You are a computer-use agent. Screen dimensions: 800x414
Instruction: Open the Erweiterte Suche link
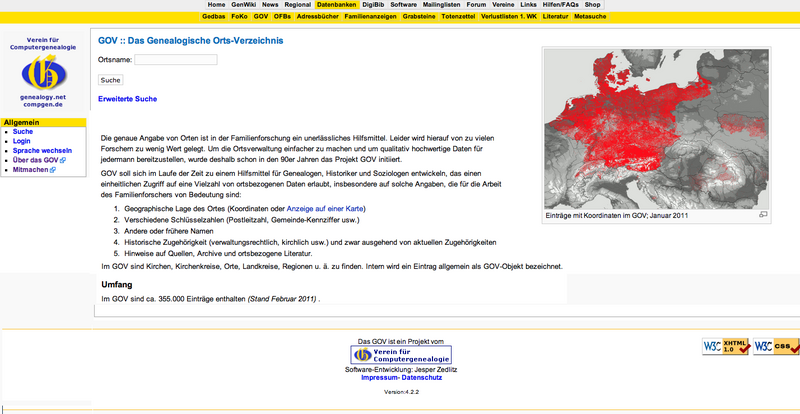tap(127, 99)
